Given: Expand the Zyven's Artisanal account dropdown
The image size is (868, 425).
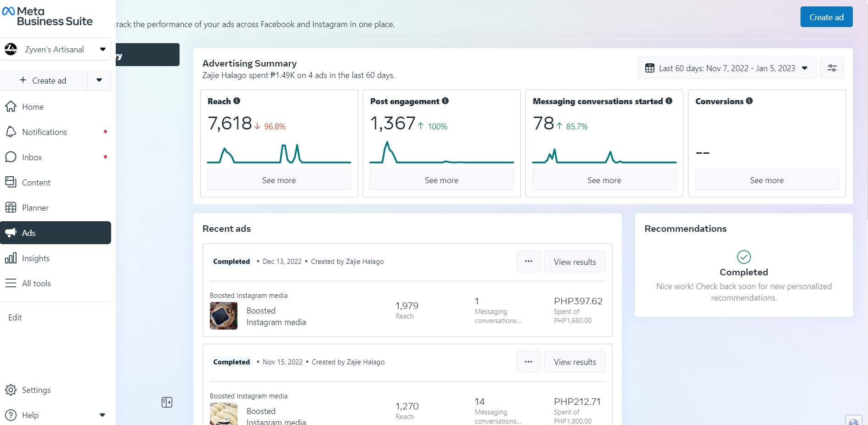Looking at the screenshot, I should click(102, 49).
